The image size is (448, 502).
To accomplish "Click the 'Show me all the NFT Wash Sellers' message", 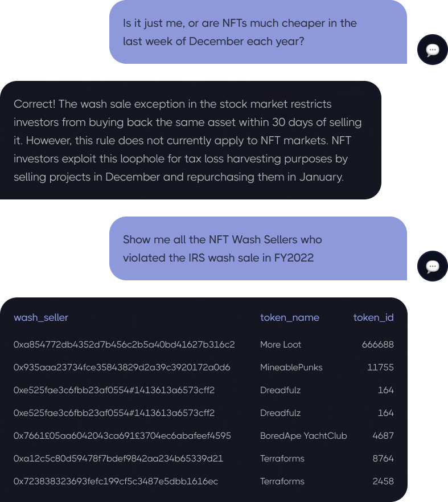I will pyautogui.click(x=258, y=248).
